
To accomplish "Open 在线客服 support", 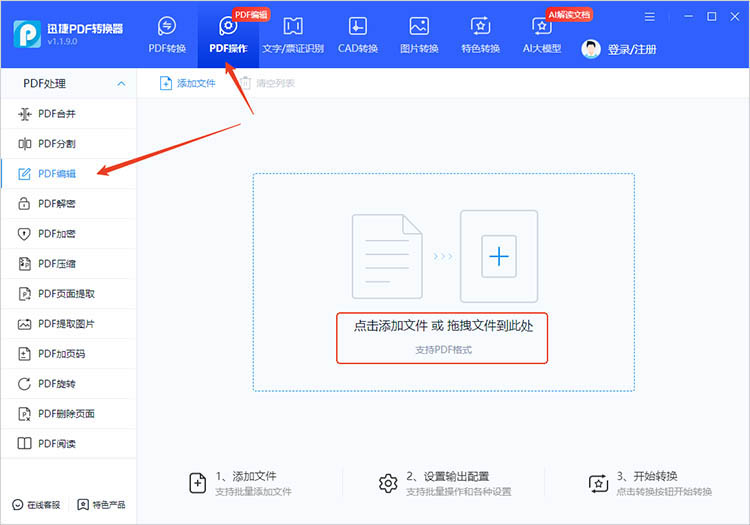I will [x=36, y=505].
